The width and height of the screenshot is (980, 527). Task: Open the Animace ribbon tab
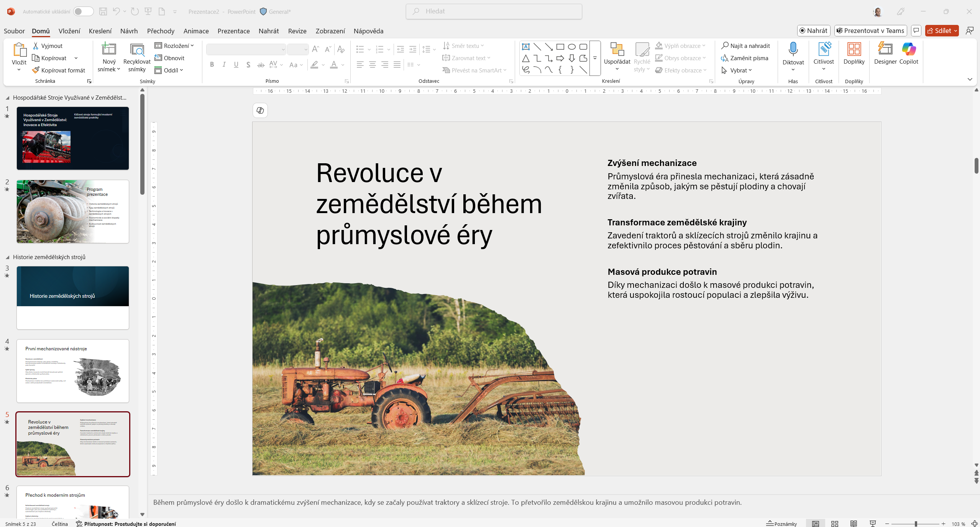(196, 31)
